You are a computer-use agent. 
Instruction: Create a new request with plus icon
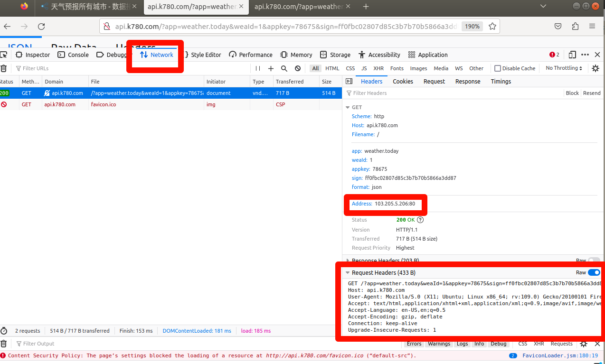(271, 68)
